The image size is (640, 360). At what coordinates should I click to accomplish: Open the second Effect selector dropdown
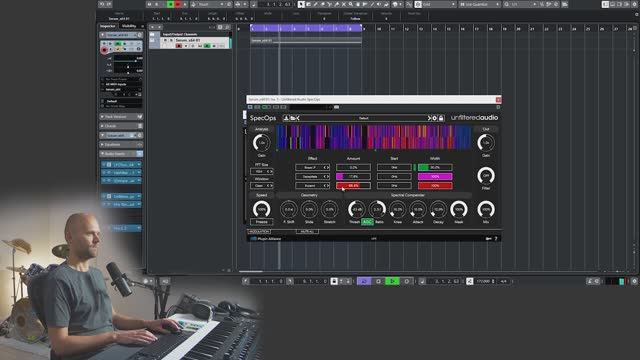point(313,176)
